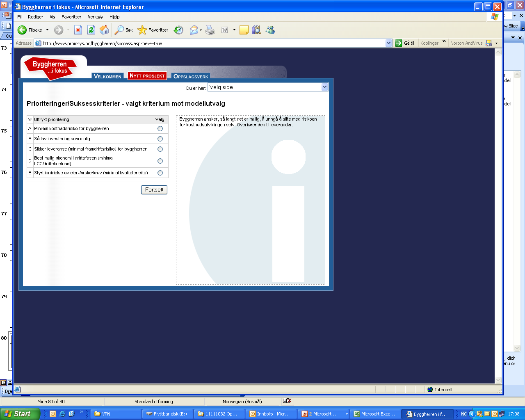Go back with the Tilbake arrow
Viewport: 525px width, 420px height.
point(30,30)
